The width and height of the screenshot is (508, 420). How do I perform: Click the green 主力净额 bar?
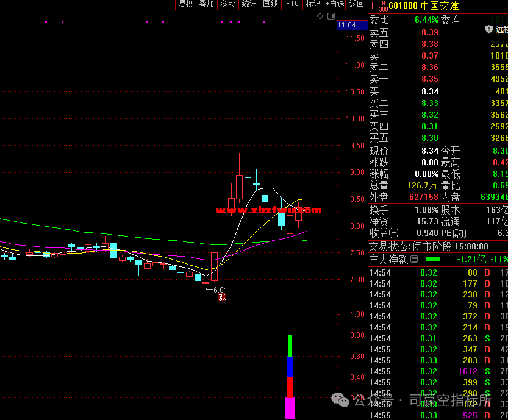[x=433, y=259]
